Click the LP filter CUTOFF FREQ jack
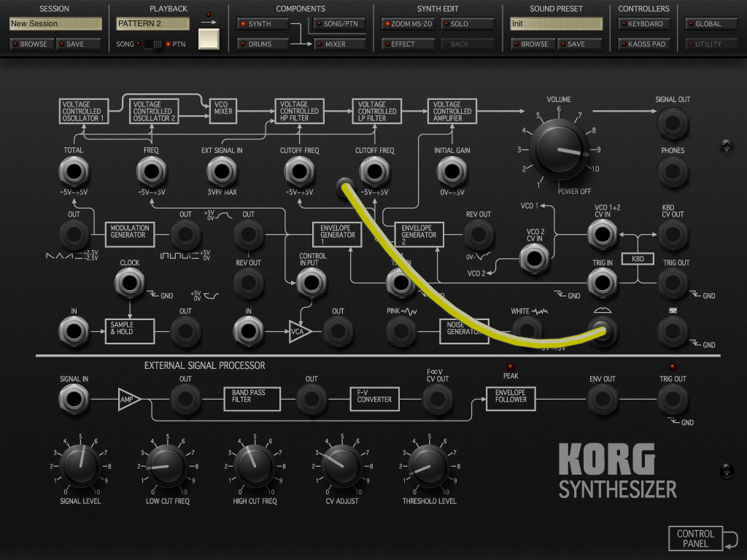The image size is (747, 560). tap(374, 171)
